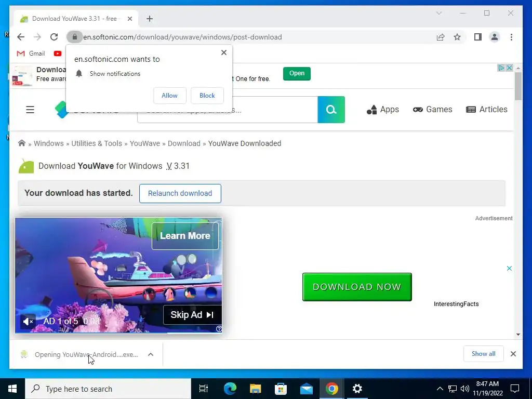Viewport: 532px width, 399px height.
Task: Open the InterestingFacts ad link
Action: click(456, 304)
